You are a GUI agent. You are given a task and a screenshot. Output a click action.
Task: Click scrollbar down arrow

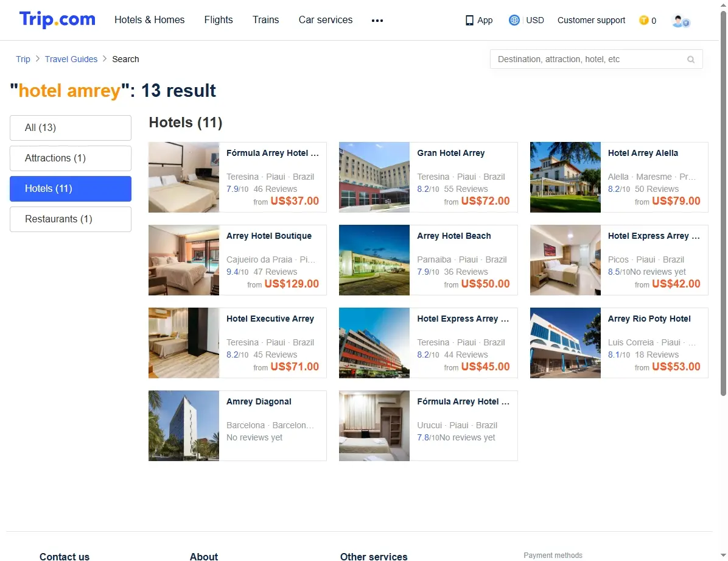723,556
